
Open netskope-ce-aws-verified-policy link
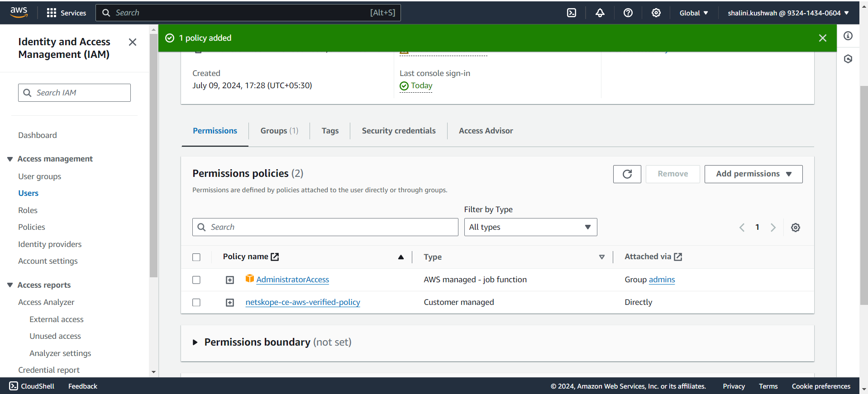click(x=303, y=302)
